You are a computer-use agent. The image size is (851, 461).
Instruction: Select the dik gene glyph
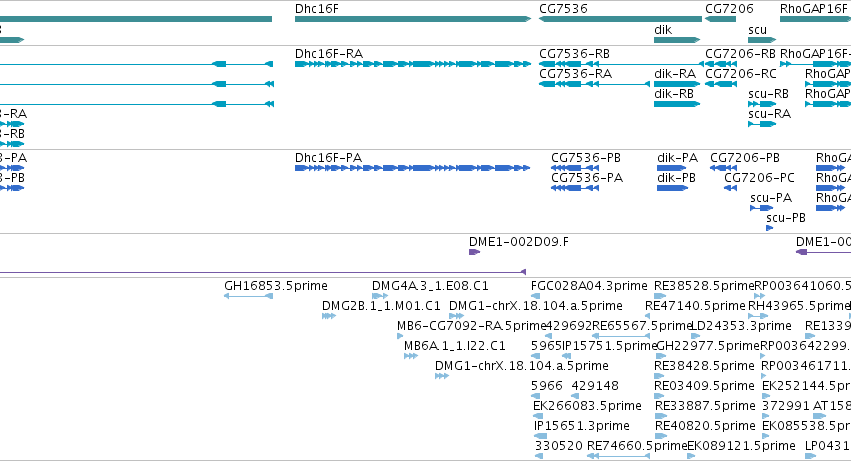677,40
